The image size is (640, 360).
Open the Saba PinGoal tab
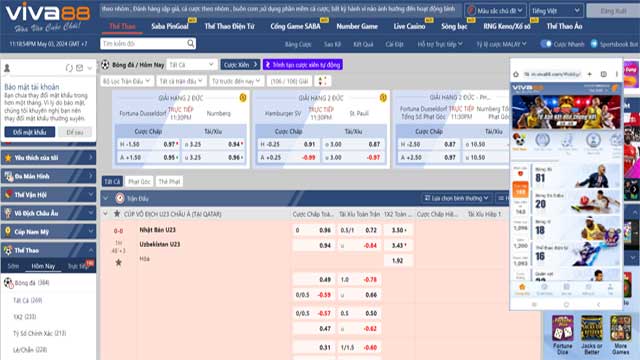(170, 26)
